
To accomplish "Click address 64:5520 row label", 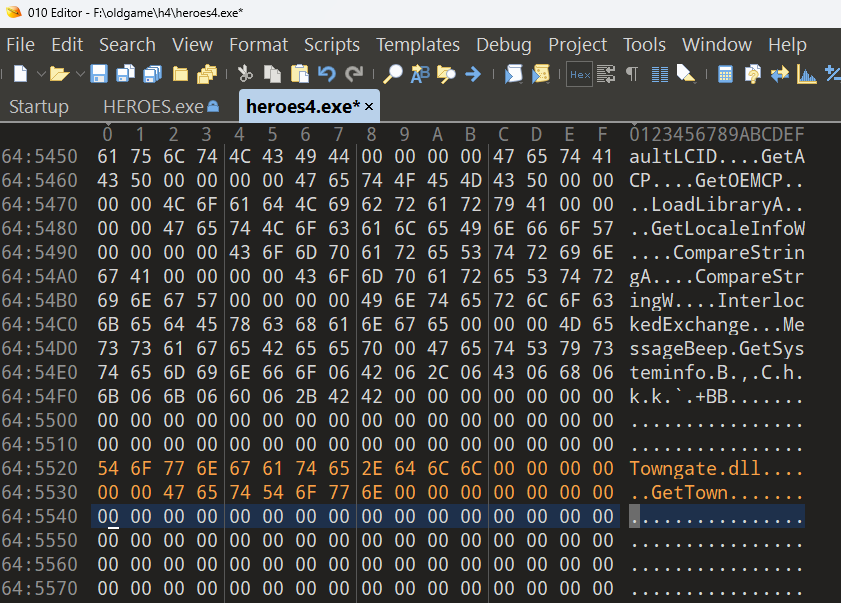I will [40, 468].
